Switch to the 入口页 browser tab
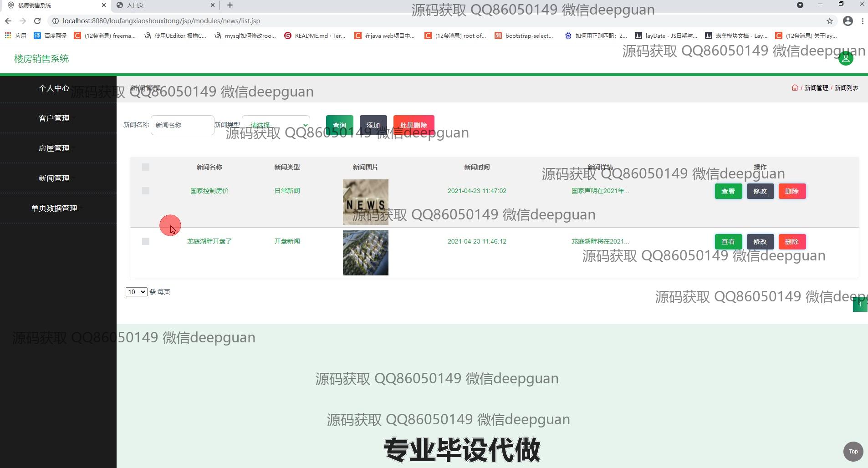 [x=164, y=5]
